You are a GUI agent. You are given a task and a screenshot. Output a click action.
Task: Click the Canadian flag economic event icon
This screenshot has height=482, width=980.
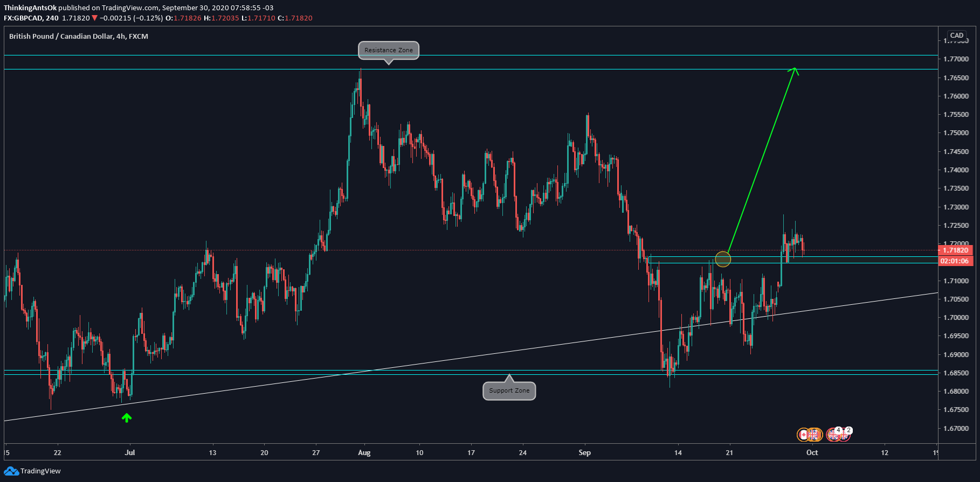[x=803, y=435]
